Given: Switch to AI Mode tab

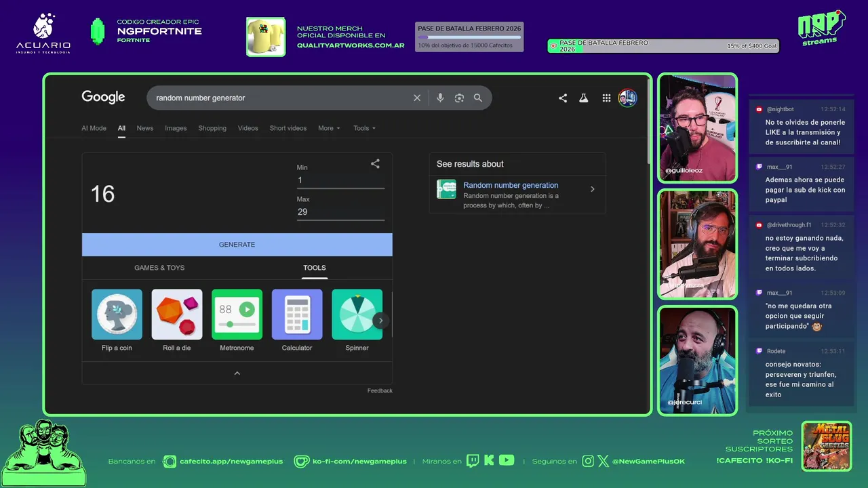Looking at the screenshot, I should 94,128.
